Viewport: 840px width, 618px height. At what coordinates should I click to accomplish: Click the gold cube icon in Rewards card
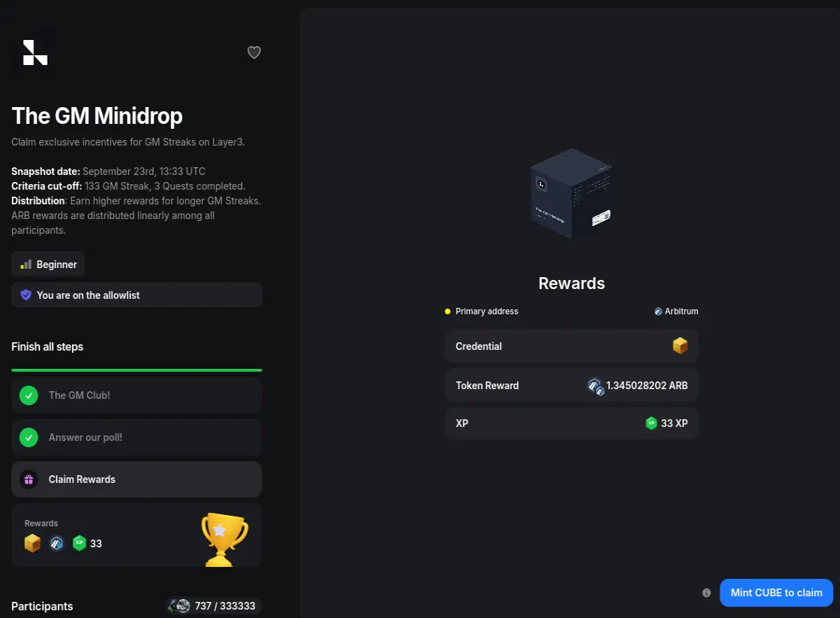[33, 543]
